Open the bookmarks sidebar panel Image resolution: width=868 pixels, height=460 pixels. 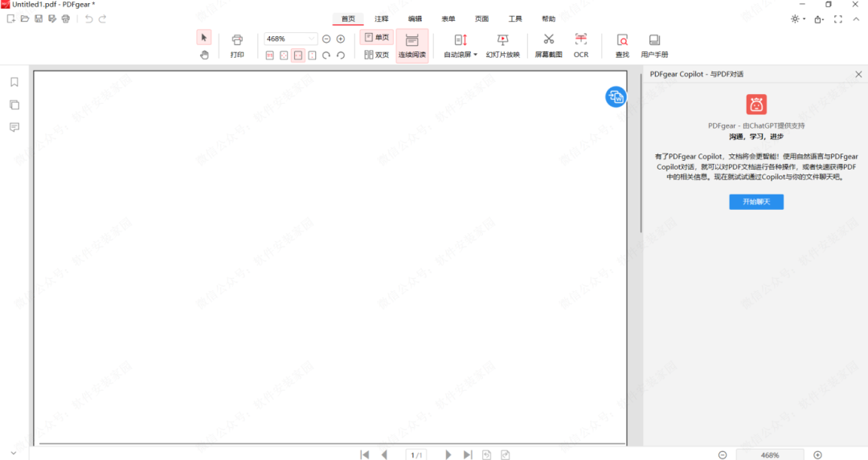(x=14, y=82)
